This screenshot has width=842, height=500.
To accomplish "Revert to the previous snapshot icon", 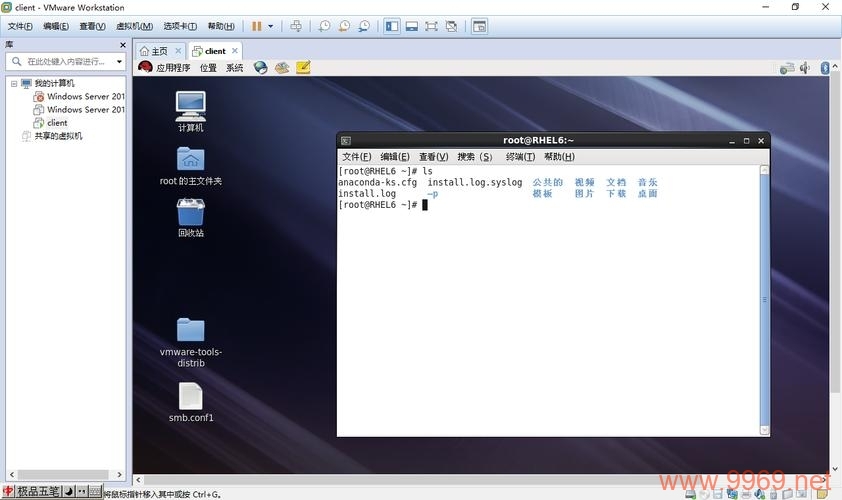I will click(344, 26).
